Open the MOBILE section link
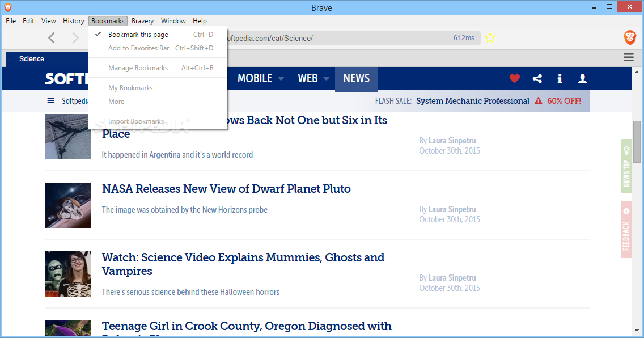Image resolution: width=644 pixels, height=338 pixels. tap(255, 78)
